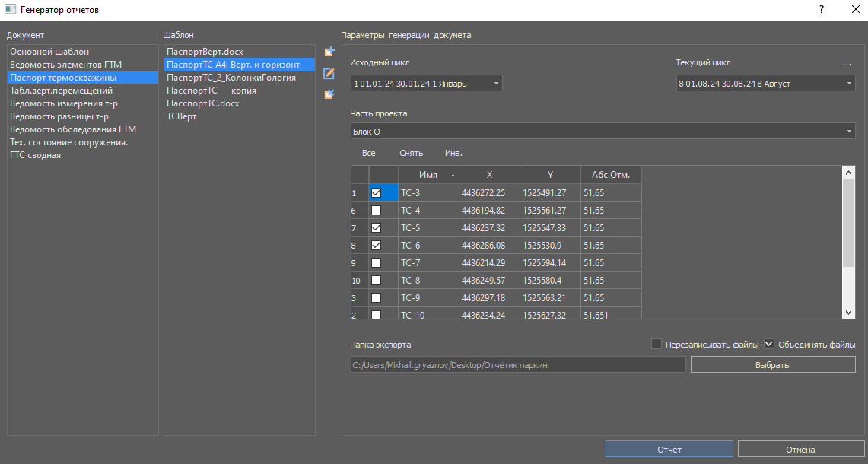Click the table's vertical scrollbar thumb

(849, 221)
